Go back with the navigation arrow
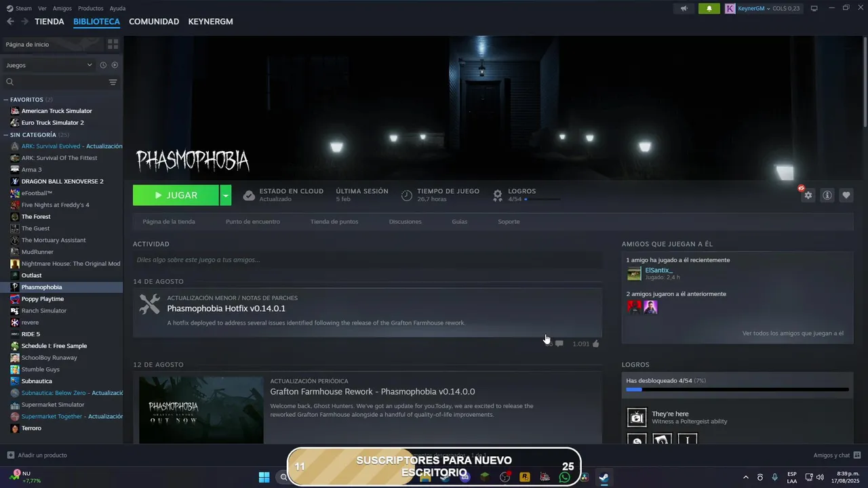868x488 pixels. coord(10,22)
